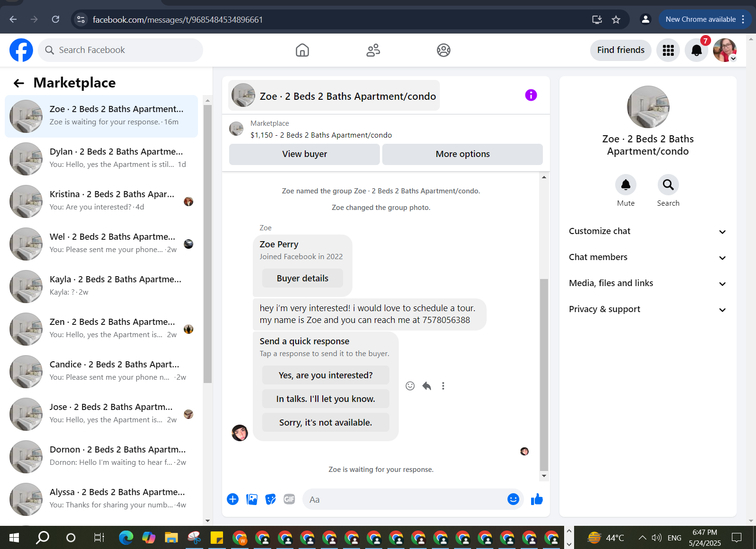Open Windows notification center icon
This screenshot has width=756, height=549.
(x=737, y=538)
